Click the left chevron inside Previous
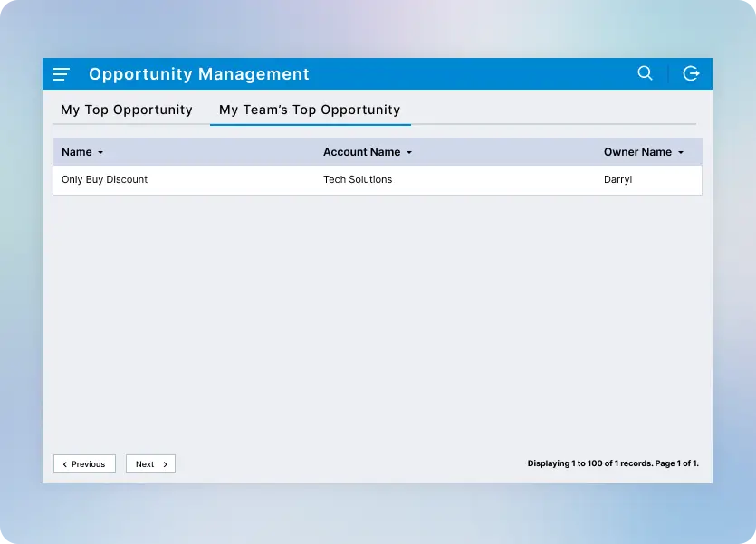 65,464
